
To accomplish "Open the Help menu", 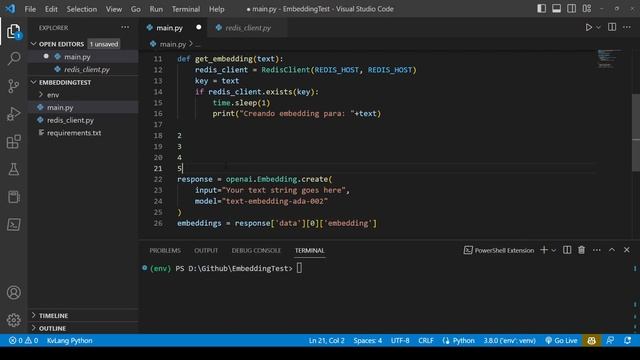I will point(217,9).
